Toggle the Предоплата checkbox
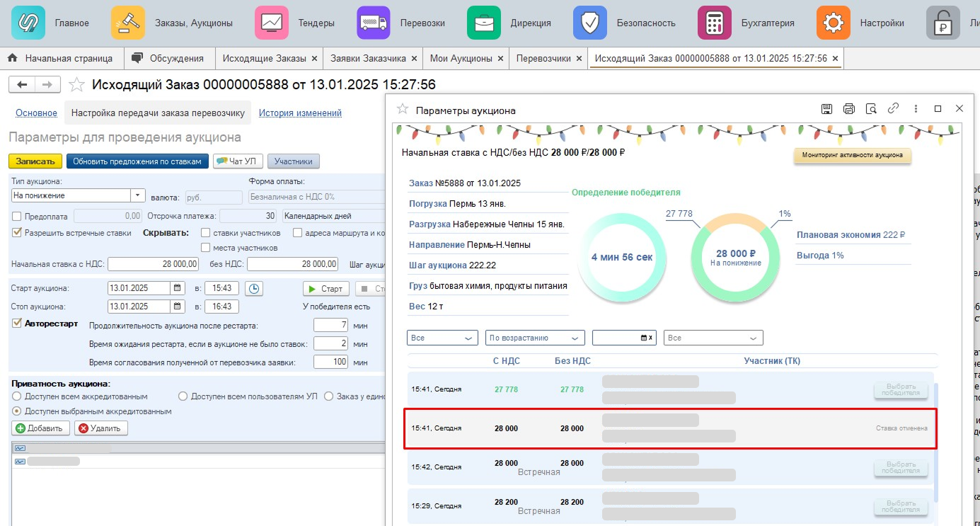This screenshot has width=980, height=526. (x=17, y=216)
